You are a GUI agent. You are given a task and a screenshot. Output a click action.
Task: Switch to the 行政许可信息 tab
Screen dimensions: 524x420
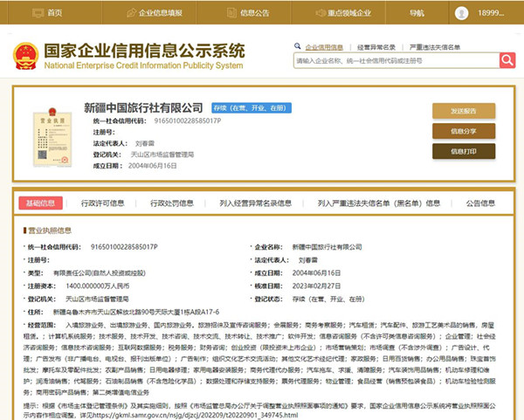(x=102, y=203)
